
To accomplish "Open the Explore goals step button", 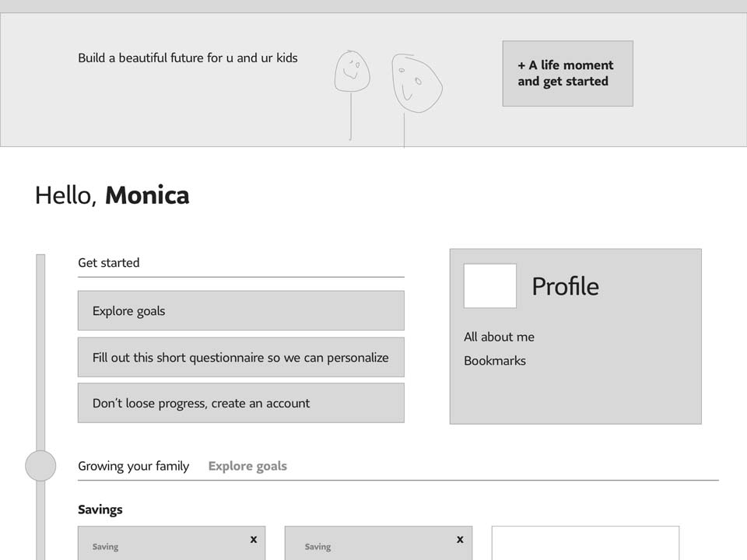I will (x=241, y=310).
